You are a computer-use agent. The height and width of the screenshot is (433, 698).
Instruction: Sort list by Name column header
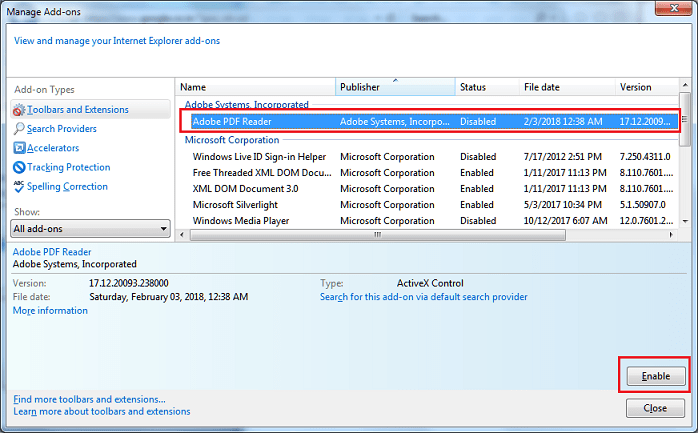256,87
